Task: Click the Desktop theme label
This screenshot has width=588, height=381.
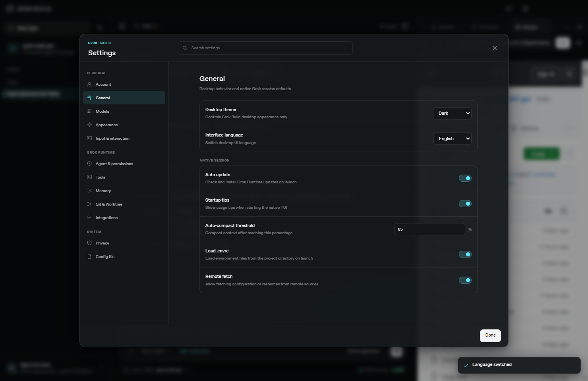Action: pyautogui.click(x=220, y=110)
